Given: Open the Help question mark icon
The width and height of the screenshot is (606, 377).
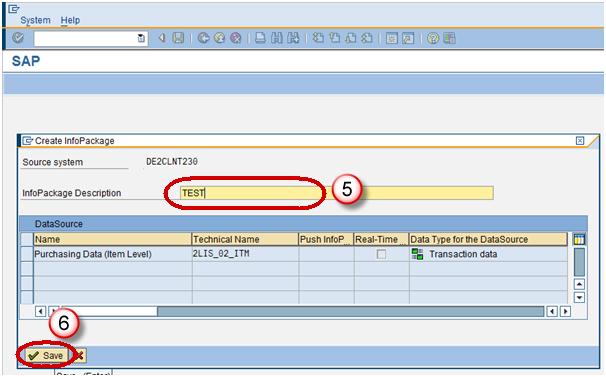Looking at the screenshot, I should (433, 38).
